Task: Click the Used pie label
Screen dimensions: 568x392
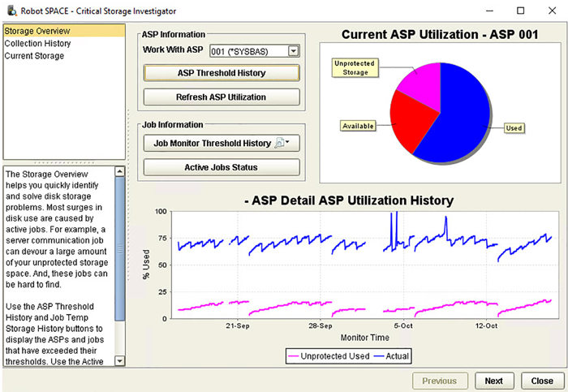Action: [x=514, y=128]
